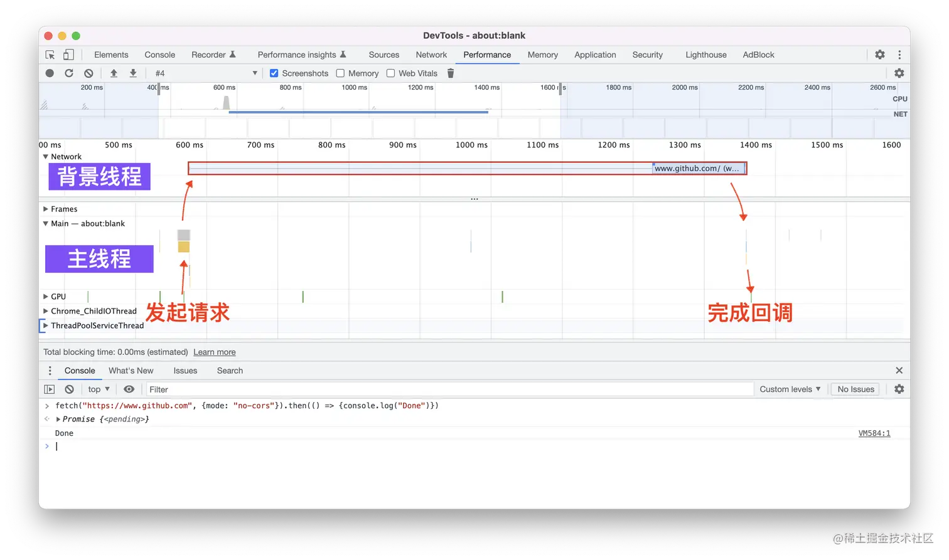Toggle the Screenshots checkbox
Screen dimensions: 949x560
point(274,73)
